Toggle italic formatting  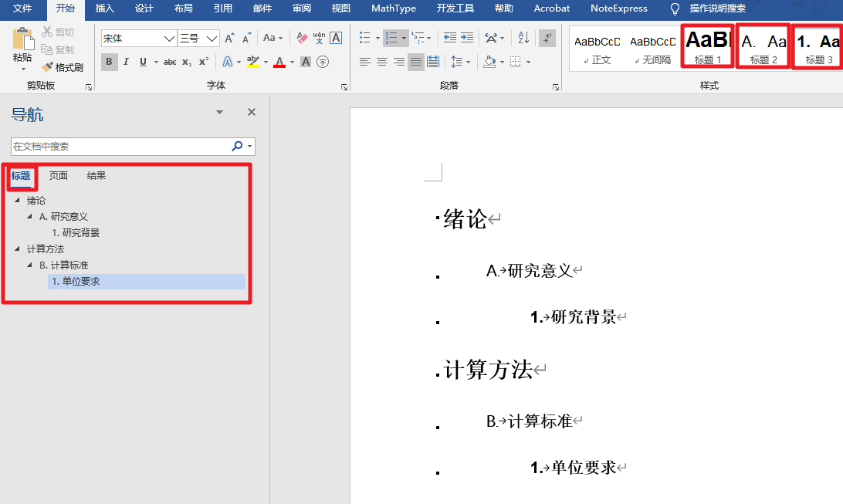tap(125, 62)
